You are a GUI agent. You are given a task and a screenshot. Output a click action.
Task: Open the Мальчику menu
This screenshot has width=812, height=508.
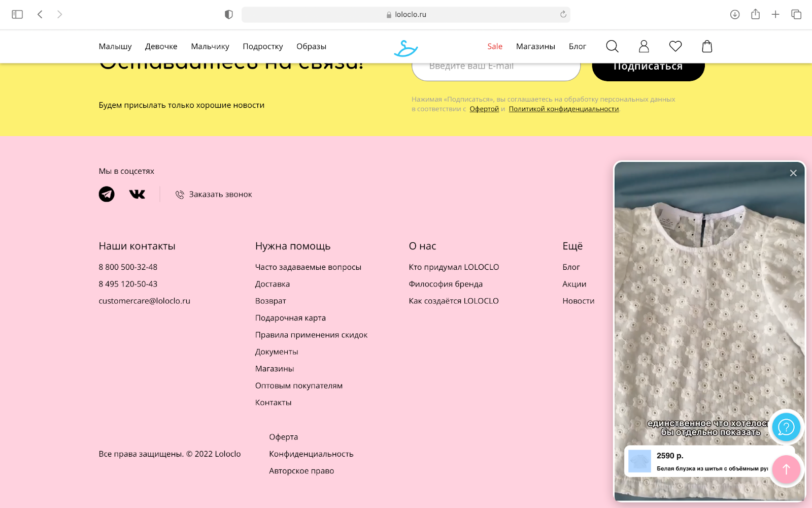(x=210, y=47)
